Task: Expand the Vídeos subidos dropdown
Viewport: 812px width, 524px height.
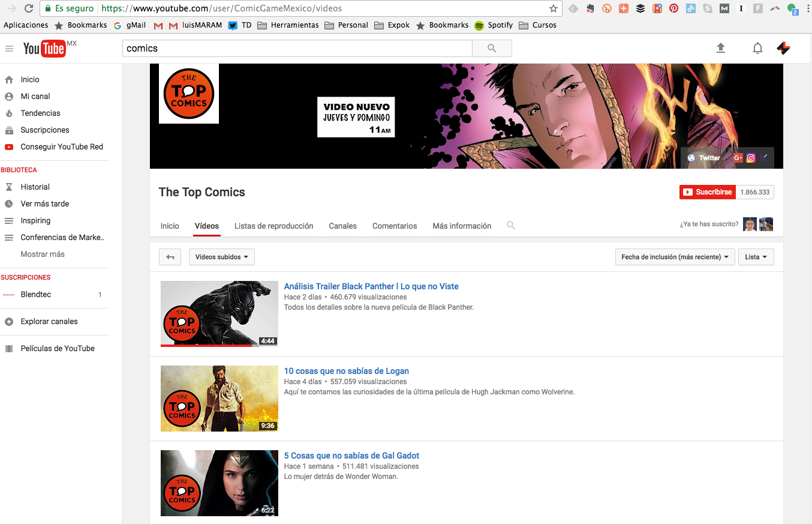Action: 222,257
